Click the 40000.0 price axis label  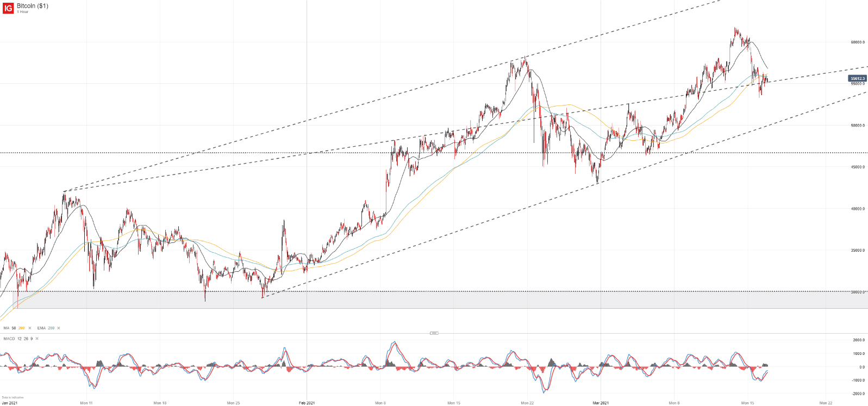coord(858,209)
